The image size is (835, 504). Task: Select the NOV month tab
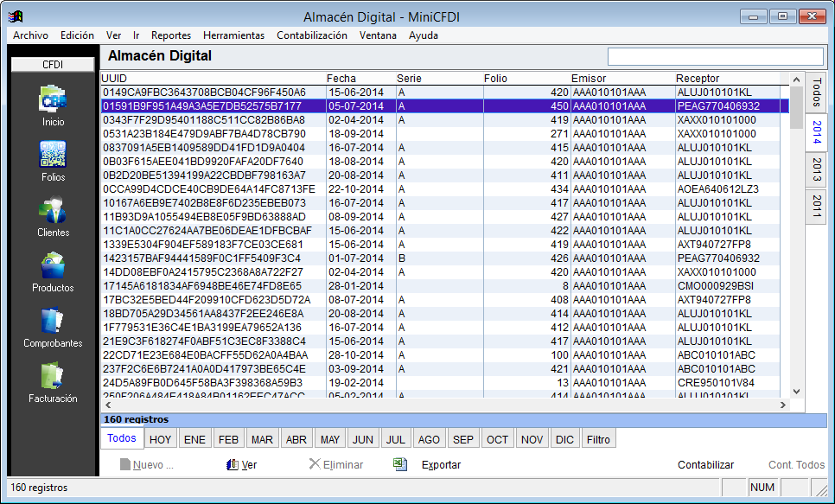point(532,439)
